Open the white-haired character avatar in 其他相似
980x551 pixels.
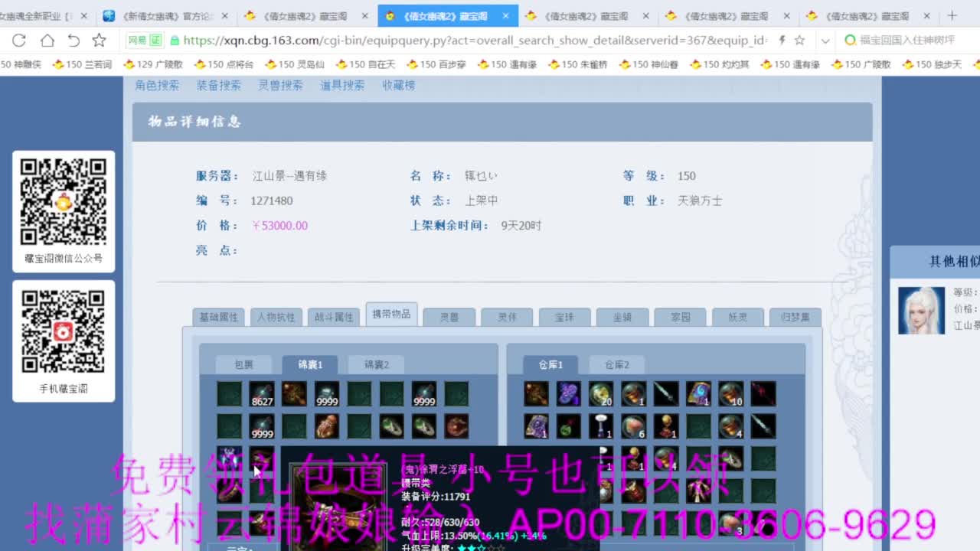921,310
